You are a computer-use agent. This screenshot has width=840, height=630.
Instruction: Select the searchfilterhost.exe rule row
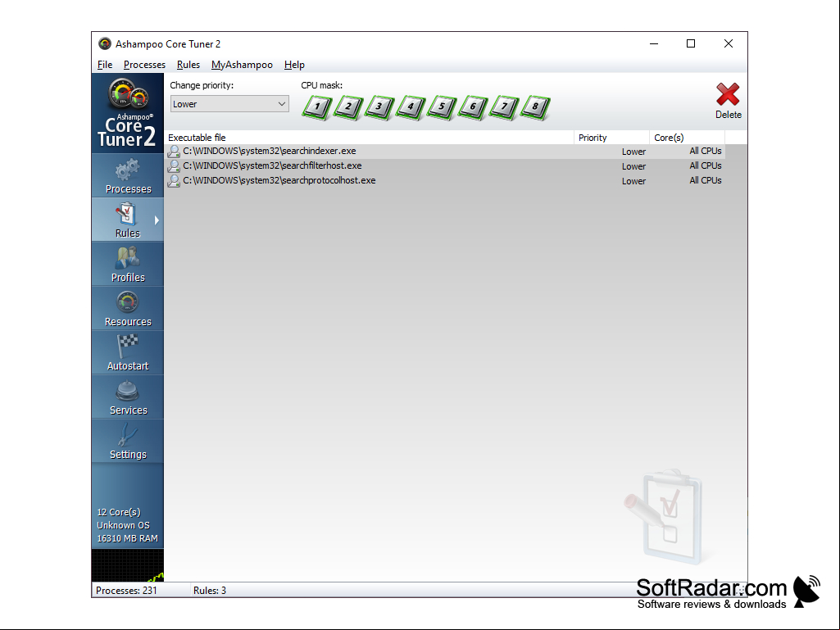coord(445,166)
